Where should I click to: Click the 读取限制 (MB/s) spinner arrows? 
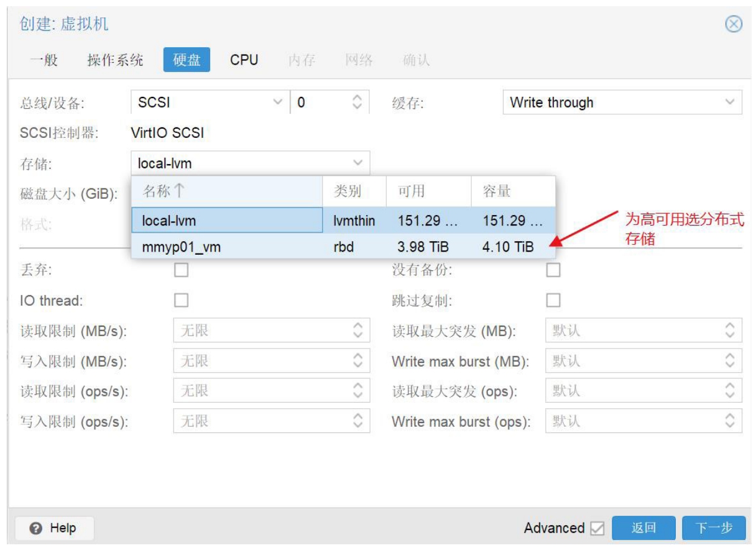[x=357, y=331]
